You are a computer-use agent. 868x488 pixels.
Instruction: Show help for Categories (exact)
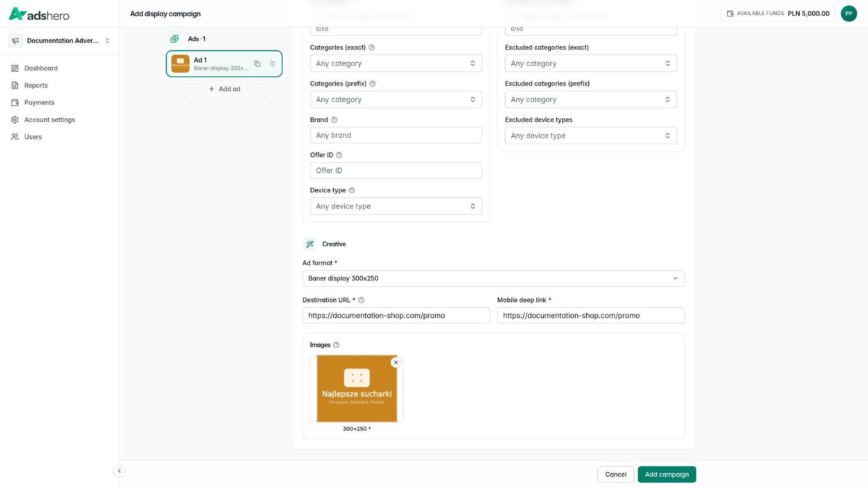pyautogui.click(x=372, y=48)
